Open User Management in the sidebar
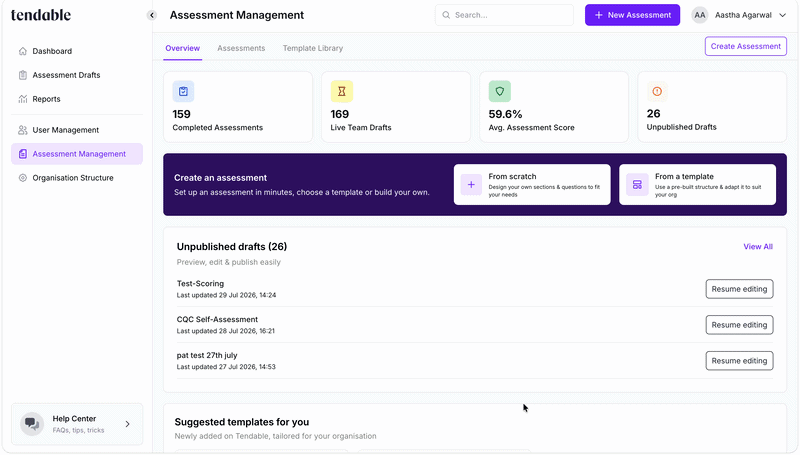The image size is (800, 455). [x=77, y=130]
